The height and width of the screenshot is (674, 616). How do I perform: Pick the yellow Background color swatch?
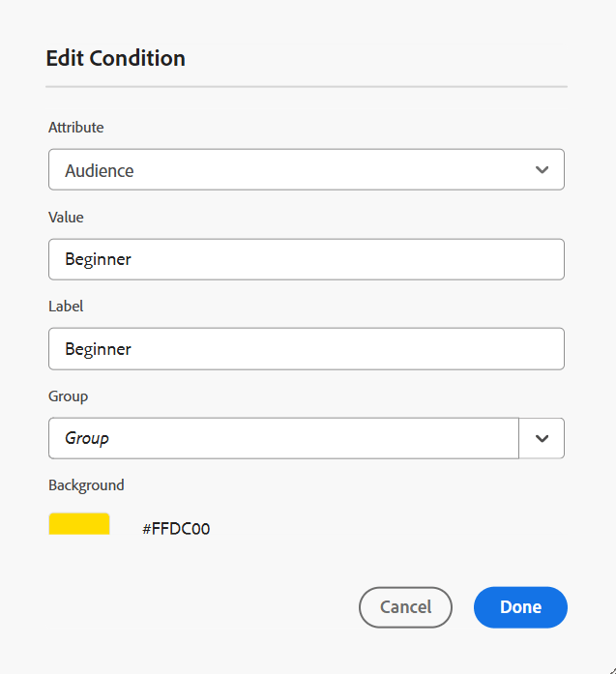[79, 524]
